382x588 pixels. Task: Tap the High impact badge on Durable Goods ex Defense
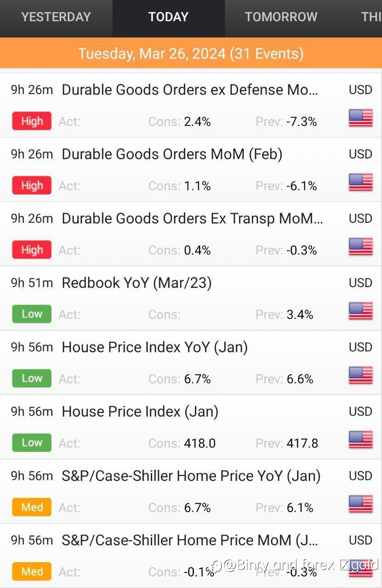(x=32, y=121)
